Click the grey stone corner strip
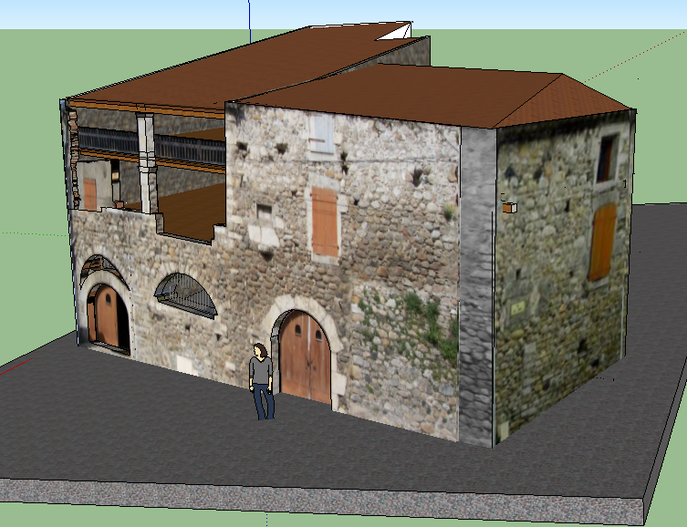 477,287
